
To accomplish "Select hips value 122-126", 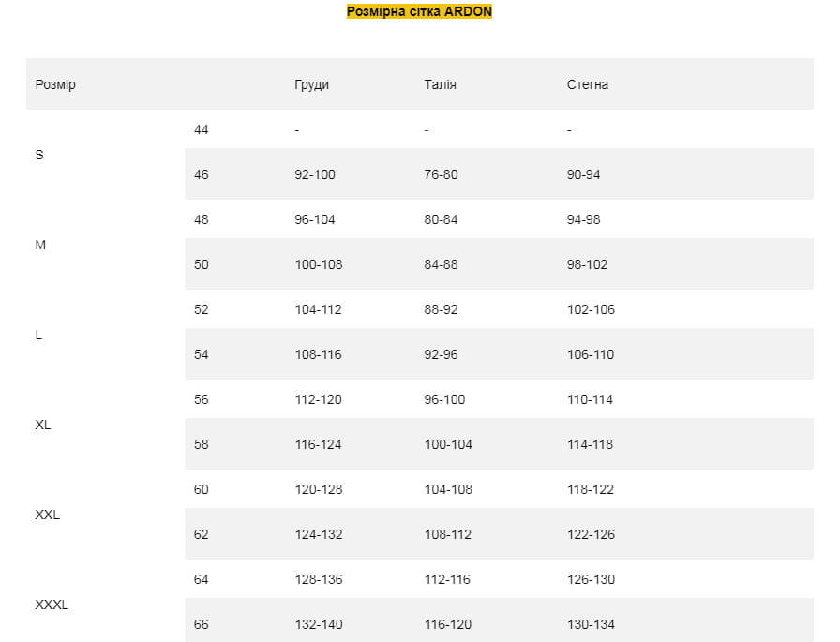I will (x=592, y=534).
